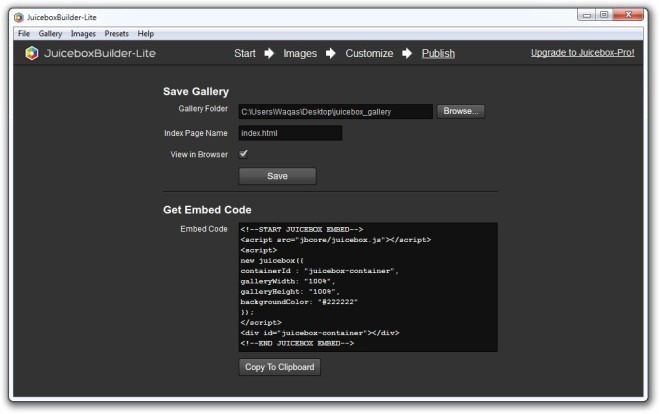The image size is (660, 414).
Task: Click the 'Embed Code' label
Action: (x=204, y=229)
